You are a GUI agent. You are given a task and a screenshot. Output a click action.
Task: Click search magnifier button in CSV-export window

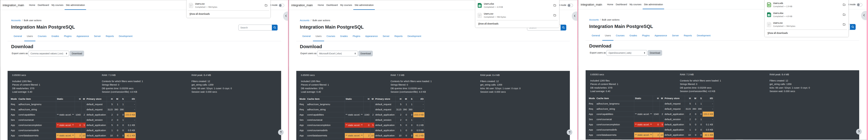point(275,28)
